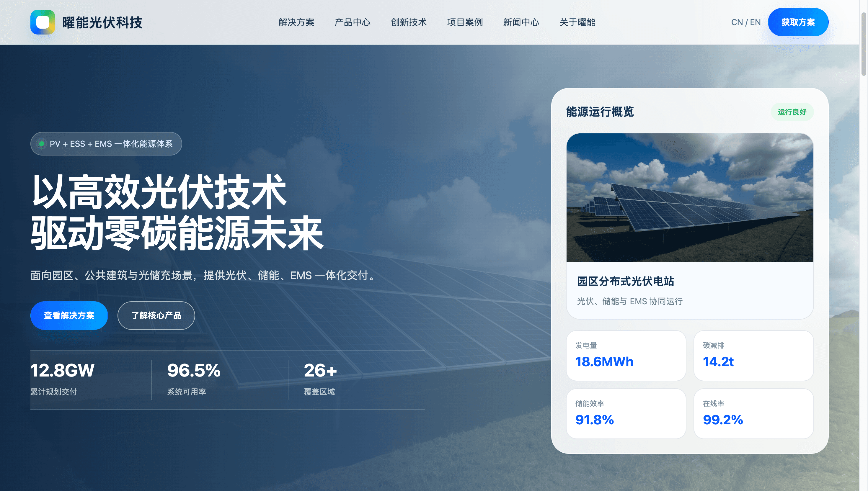Click the 曜能光伏科技 brand name
868x491 pixels.
point(102,23)
